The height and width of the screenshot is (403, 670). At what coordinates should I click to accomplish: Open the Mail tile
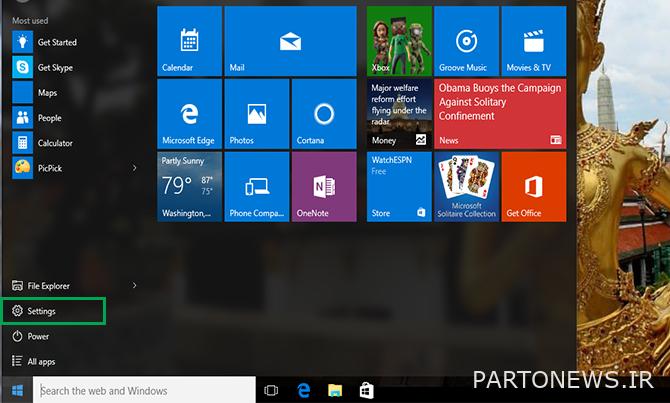[x=290, y=41]
